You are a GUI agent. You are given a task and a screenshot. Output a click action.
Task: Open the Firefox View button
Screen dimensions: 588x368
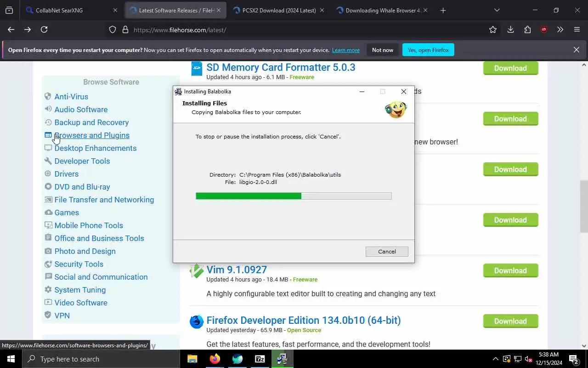click(x=9, y=10)
